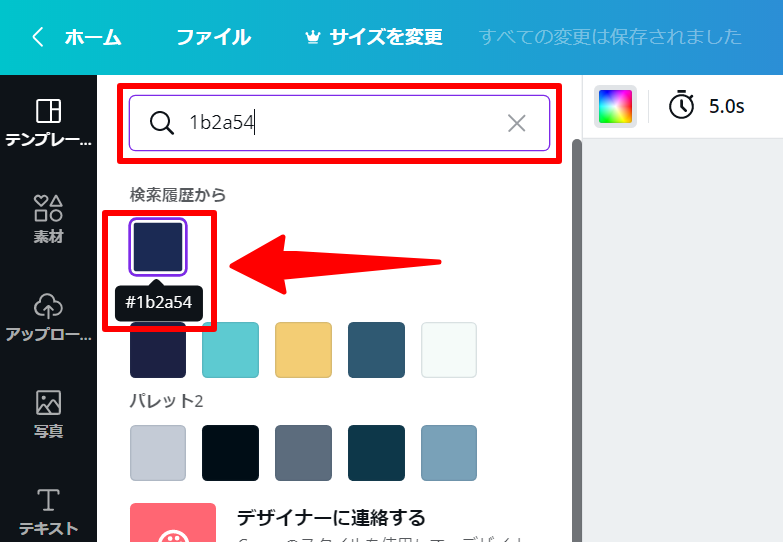Pick the slate blue swatch in first palette
The image size is (783, 542).
tap(376, 350)
